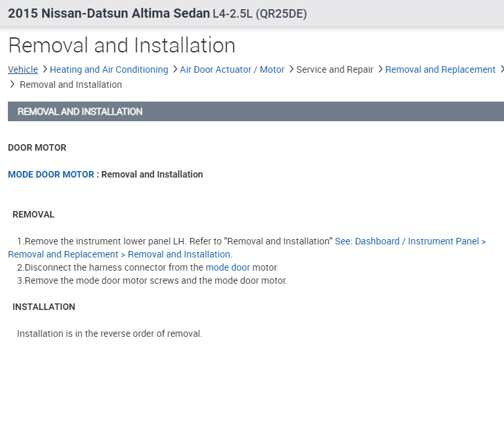
Task: Click trailing chevron at end of first breadcrumb row
Action: click(x=501, y=69)
